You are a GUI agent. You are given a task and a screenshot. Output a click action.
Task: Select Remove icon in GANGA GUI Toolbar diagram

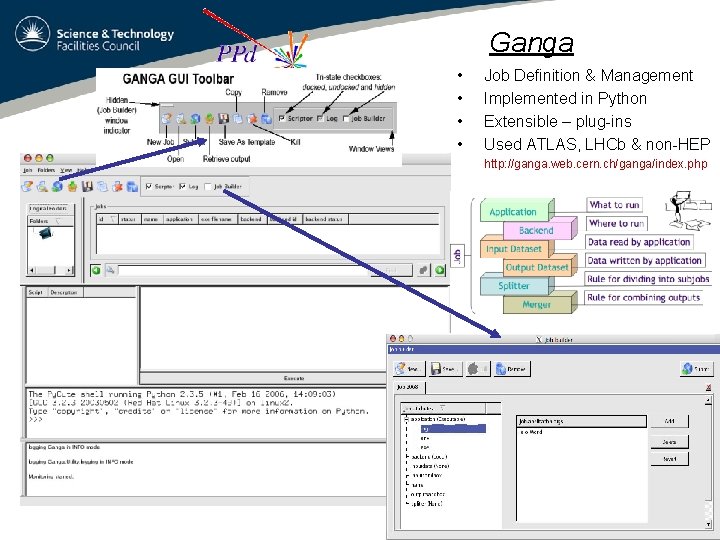pos(266,118)
